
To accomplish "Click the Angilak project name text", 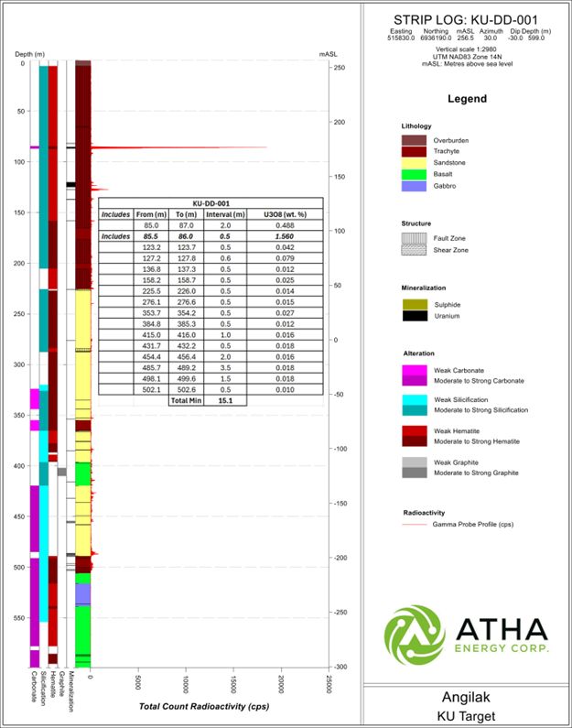I will [467, 697].
